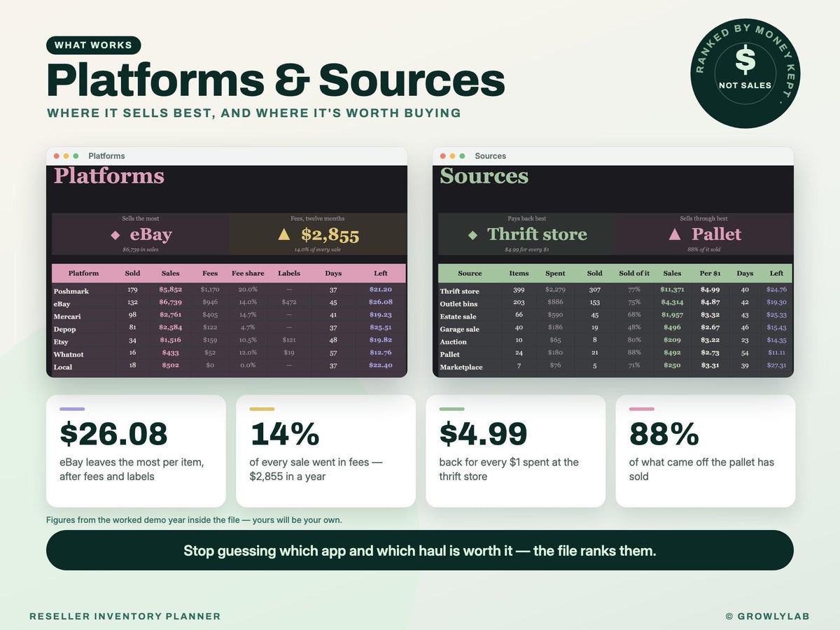Select the Sources window title
Image resolution: width=840 pixels, height=630 pixels.
tap(490, 156)
